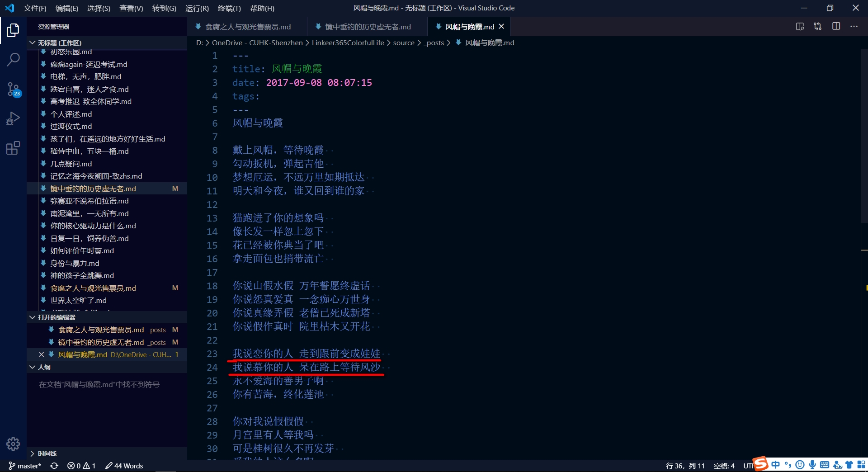The width and height of the screenshot is (868, 472).
Task: Open 世界太空旷了.md in file explorer
Action: pyautogui.click(x=78, y=300)
